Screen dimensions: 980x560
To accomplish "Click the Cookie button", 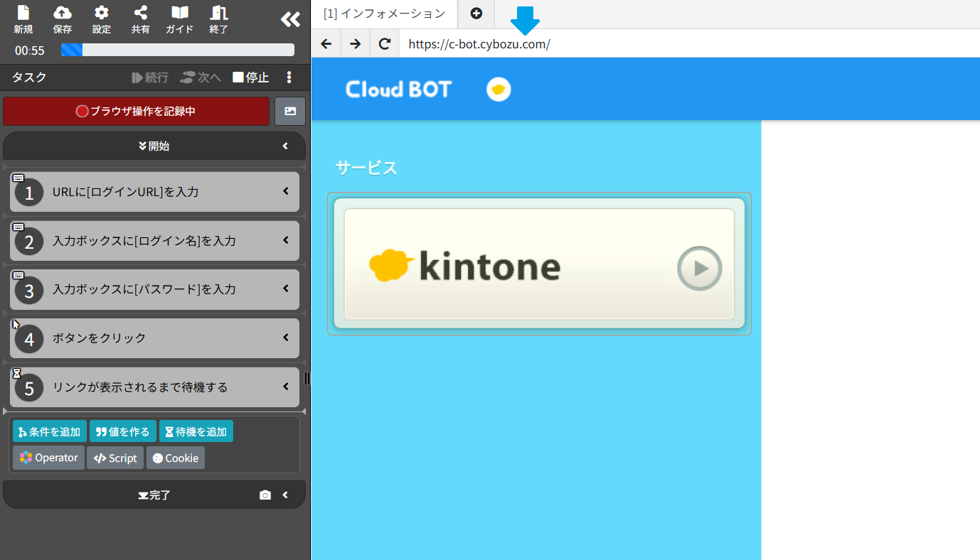I will (176, 458).
